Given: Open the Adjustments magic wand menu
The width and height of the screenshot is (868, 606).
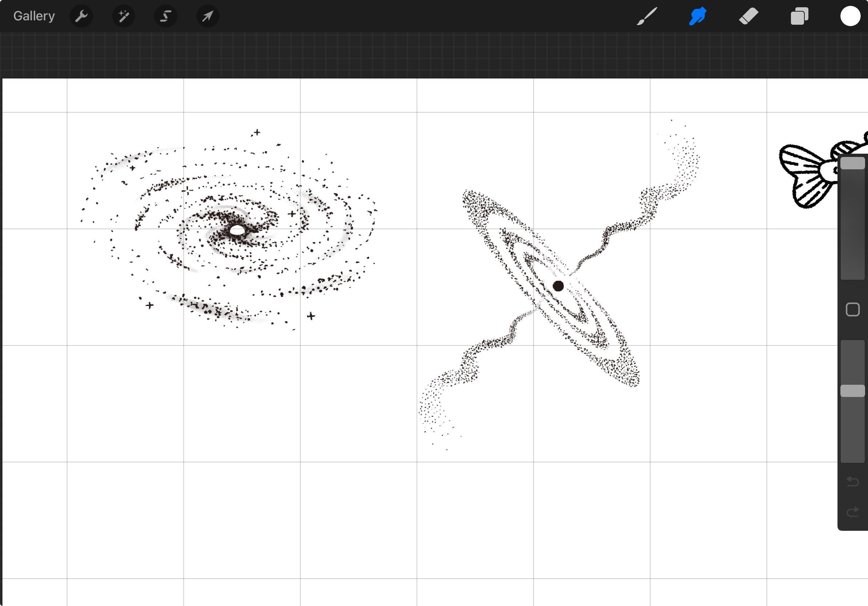Looking at the screenshot, I should [x=124, y=16].
